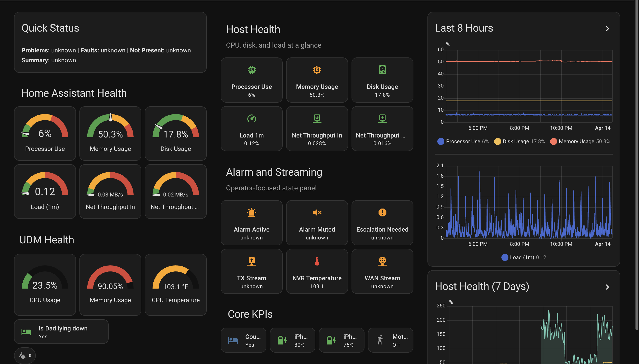Click the Disk Usage hard drive icon
This screenshot has height=364, width=639.
(x=382, y=70)
